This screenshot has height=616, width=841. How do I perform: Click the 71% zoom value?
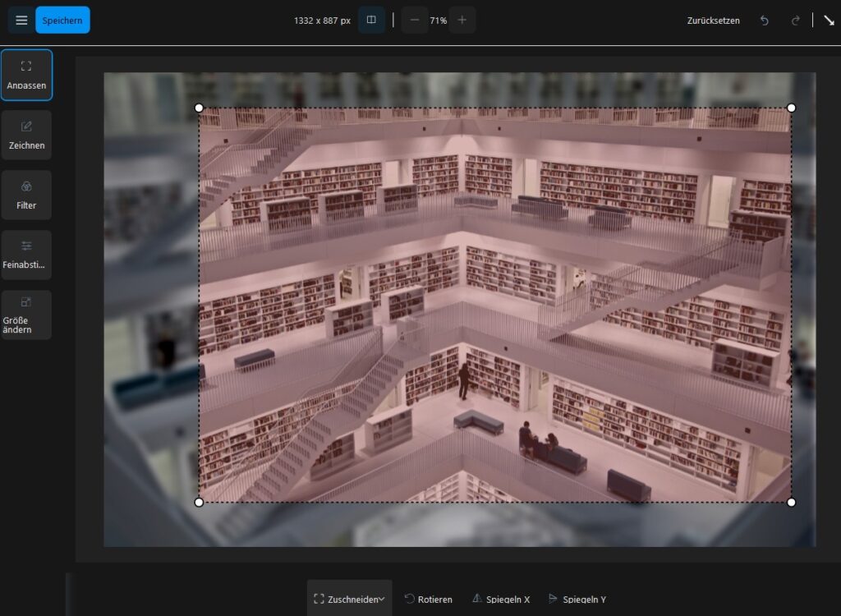pyautogui.click(x=439, y=21)
